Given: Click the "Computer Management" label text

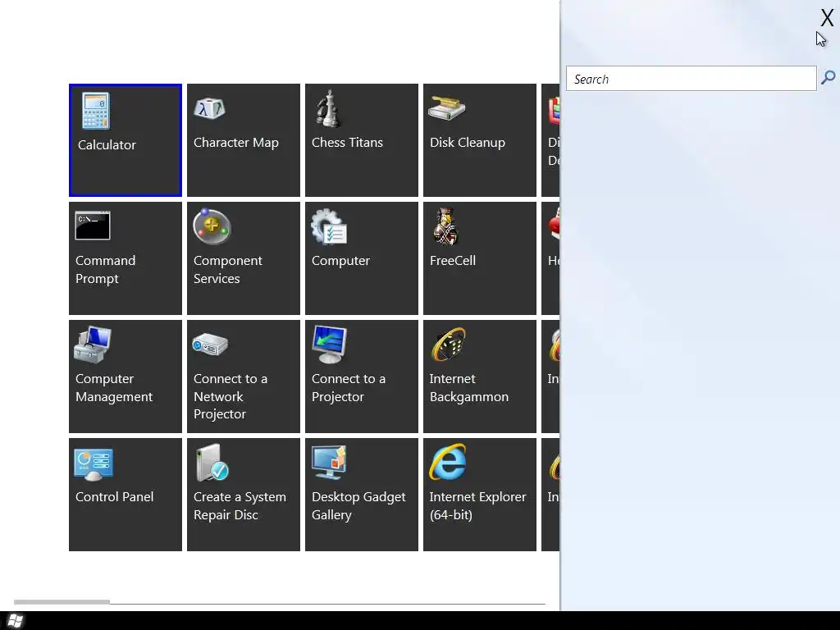Looking at the screenshot, I should (x=114, y=388).
